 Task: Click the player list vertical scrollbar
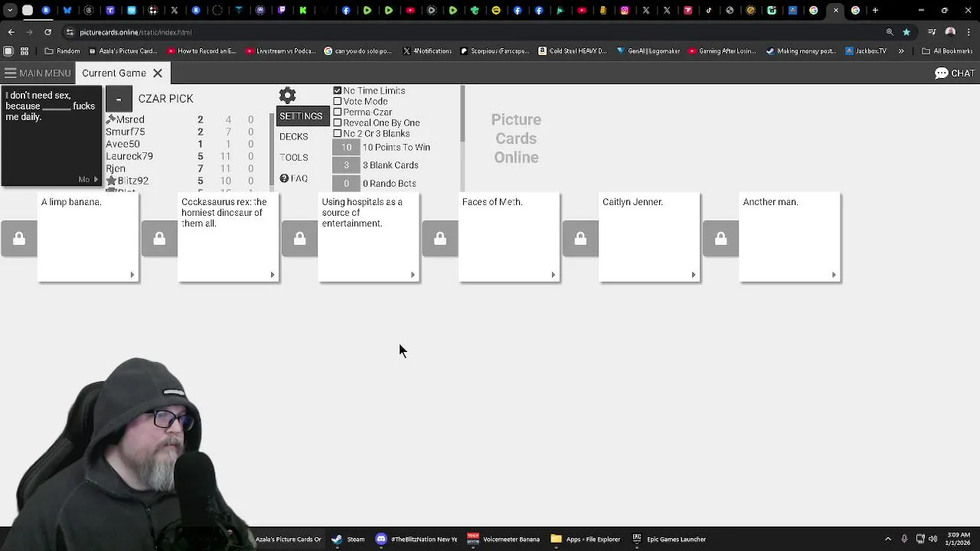271,149
